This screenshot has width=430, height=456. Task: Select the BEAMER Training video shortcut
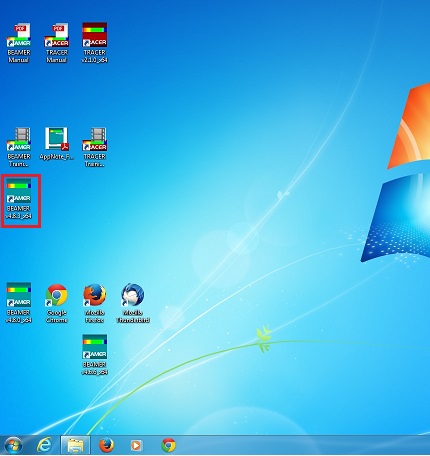[19, 147]
